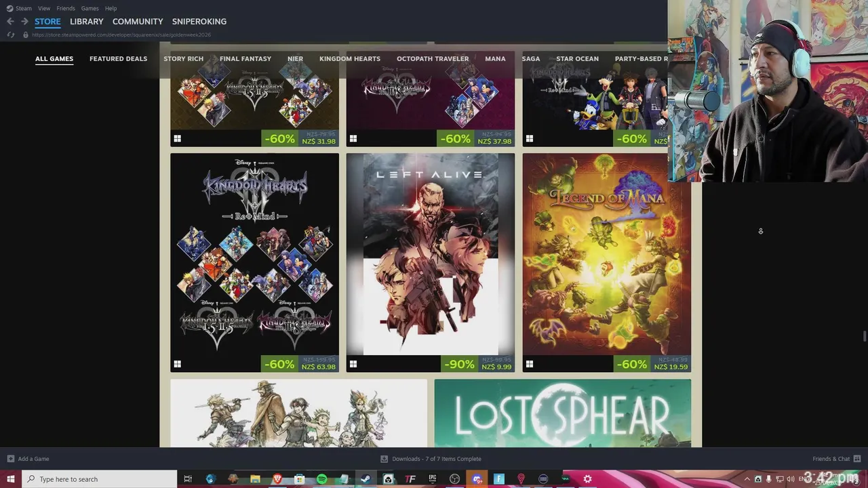
Task: Select the STAR OCEAN tab
Action: (577, 59)
